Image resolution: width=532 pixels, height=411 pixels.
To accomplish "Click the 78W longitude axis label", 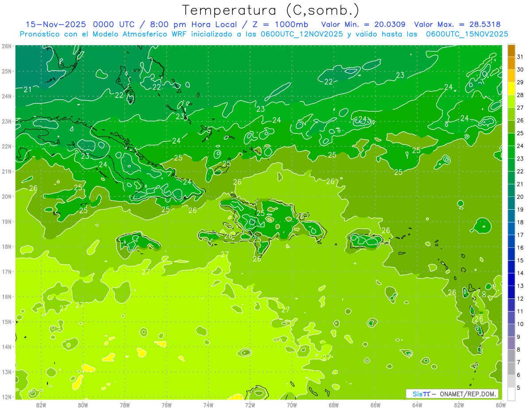I will click(x=125, y=405).
